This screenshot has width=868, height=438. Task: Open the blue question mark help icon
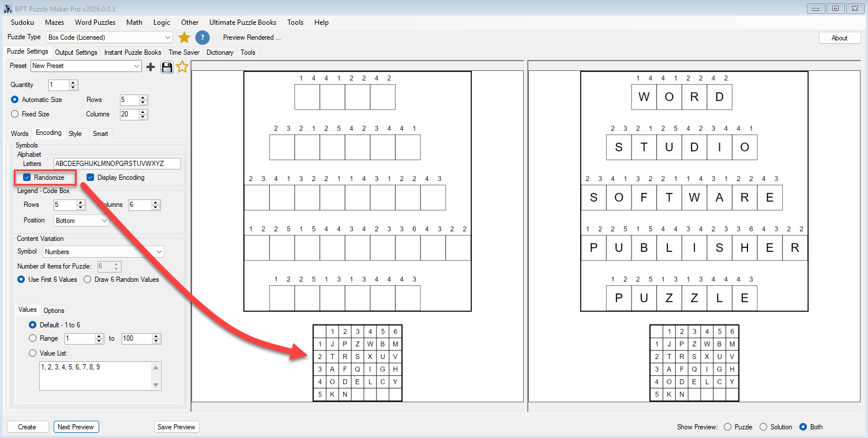point(202,37)
